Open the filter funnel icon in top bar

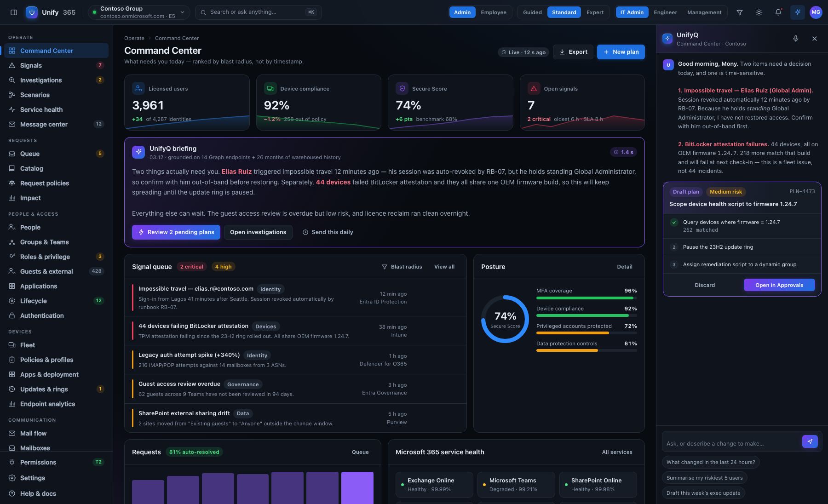(740, 12)
